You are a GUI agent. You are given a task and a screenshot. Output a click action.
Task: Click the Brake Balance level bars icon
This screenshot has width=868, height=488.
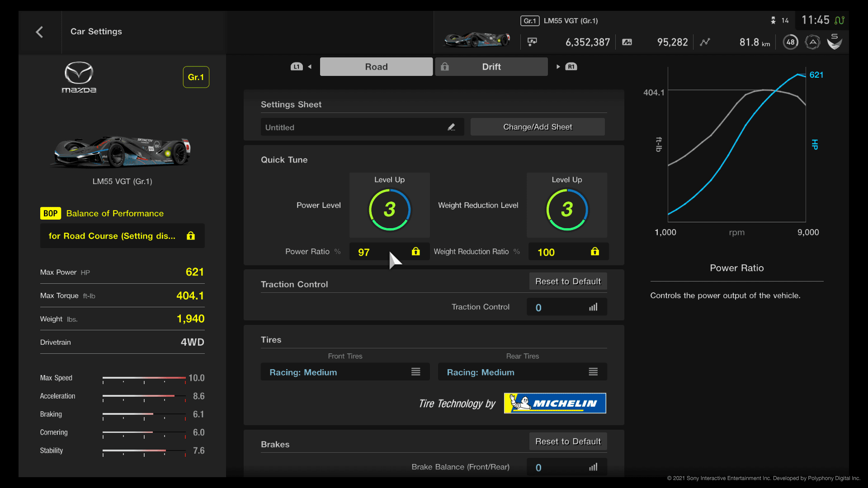593,467
